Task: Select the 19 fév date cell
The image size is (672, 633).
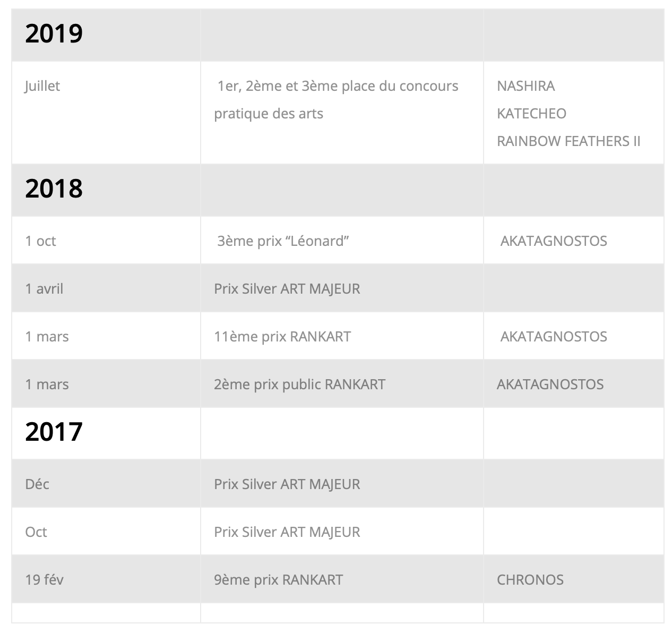Action: (x=106, y=579)
